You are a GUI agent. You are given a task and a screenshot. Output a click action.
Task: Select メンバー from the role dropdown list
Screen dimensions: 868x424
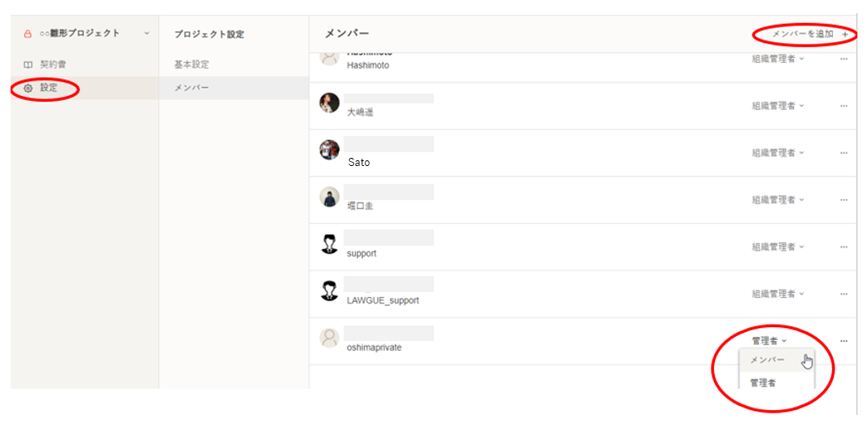coord(767,361)
